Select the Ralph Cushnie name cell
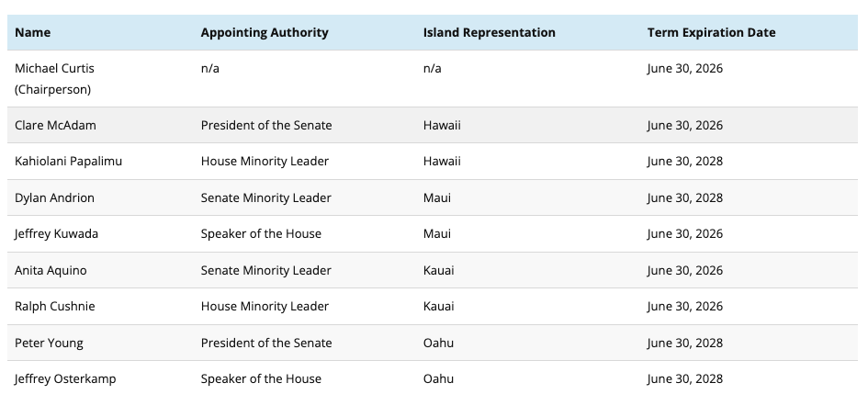The image size is (868, 417). point(54,306)
